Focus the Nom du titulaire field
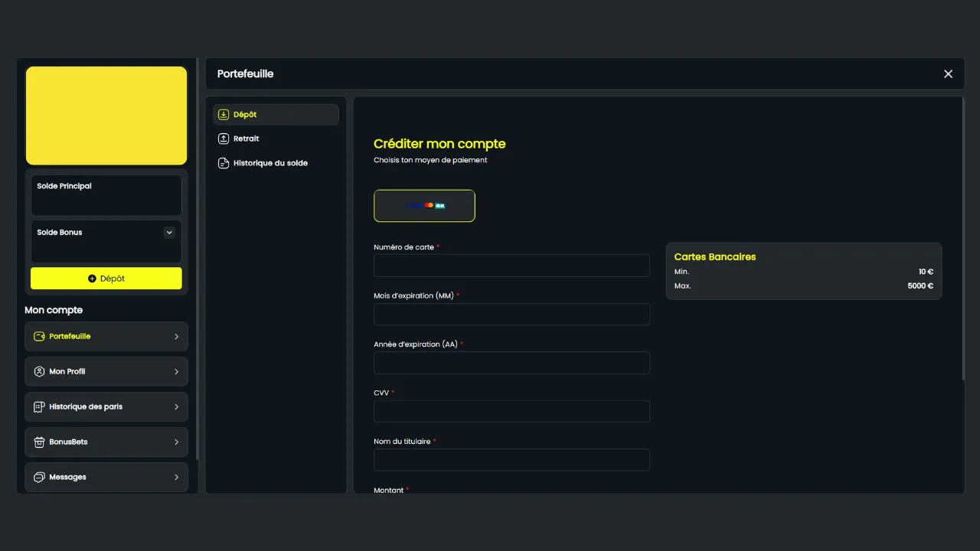The height and width of the screenshot is (551, 980). pyautogui.click(x=511, y=460)
